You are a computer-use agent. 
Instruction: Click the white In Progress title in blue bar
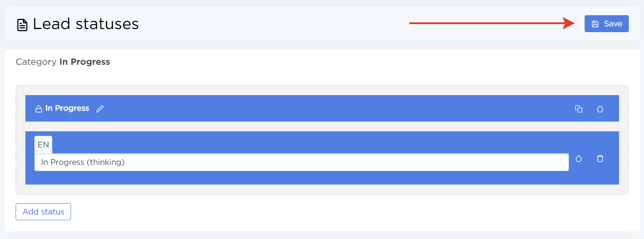(x=67, y=109)
